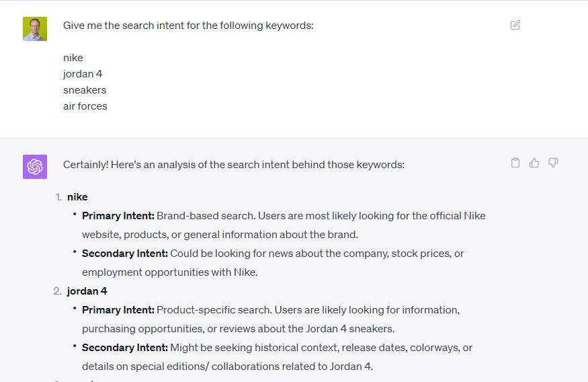588x382 pixels.
Task: Copy the response with the clipboard icon
Action: pos(515,163)
